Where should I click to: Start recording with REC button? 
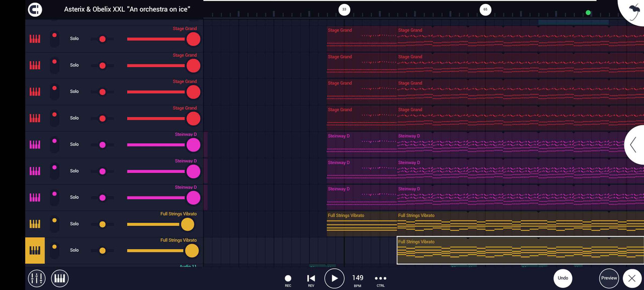pos(288,280)
